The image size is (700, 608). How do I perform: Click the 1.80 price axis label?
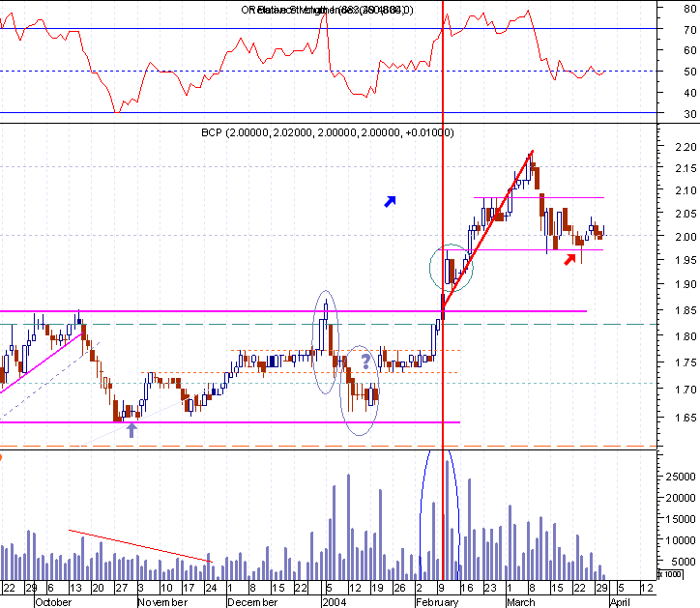[x=685, y=336]
